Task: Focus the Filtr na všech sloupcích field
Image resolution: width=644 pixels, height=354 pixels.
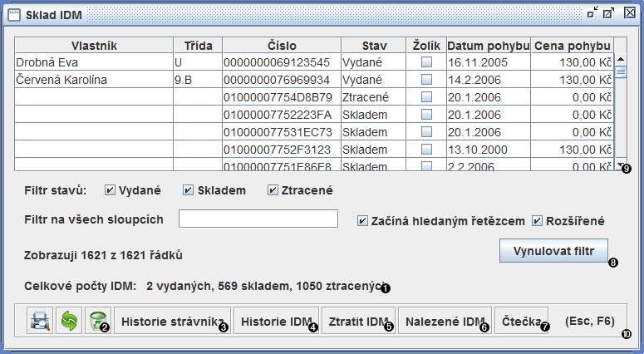Action: pos(258,219)
